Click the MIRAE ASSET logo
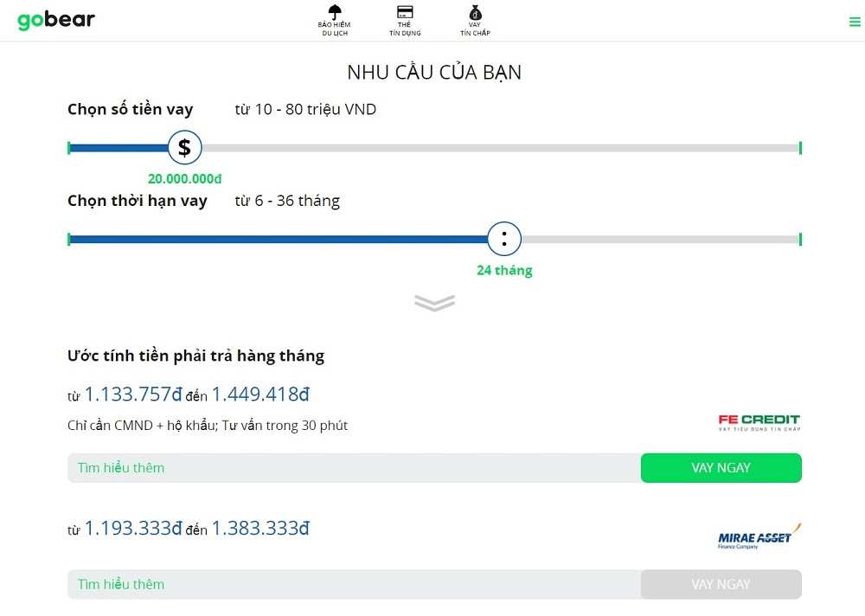 click(x=756, y=537)
